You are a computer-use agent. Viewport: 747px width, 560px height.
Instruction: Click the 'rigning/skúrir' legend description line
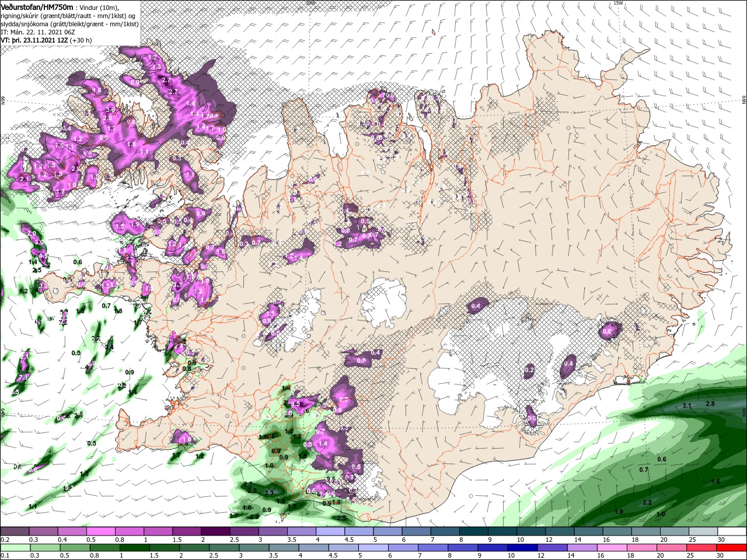(x=69, y=15)
